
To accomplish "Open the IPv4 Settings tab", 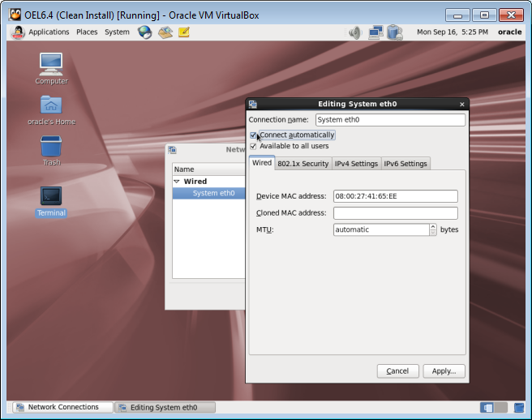I will [356, 164].
